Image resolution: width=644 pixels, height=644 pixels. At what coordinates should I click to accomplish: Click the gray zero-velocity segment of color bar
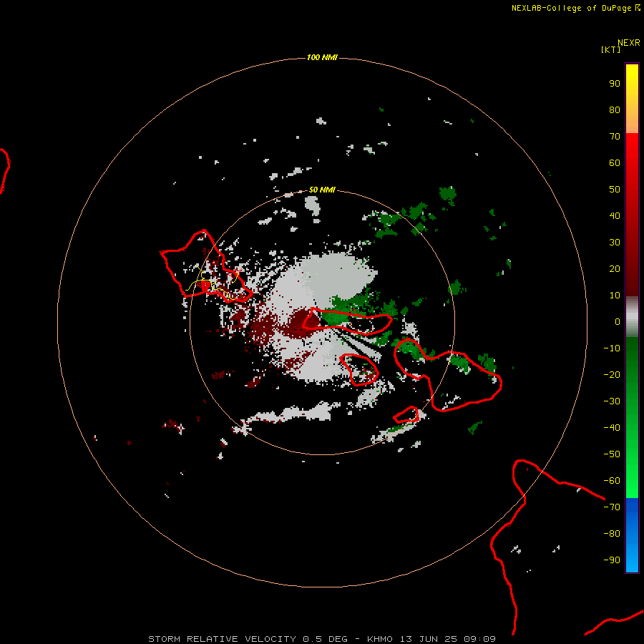pos(632,317)
